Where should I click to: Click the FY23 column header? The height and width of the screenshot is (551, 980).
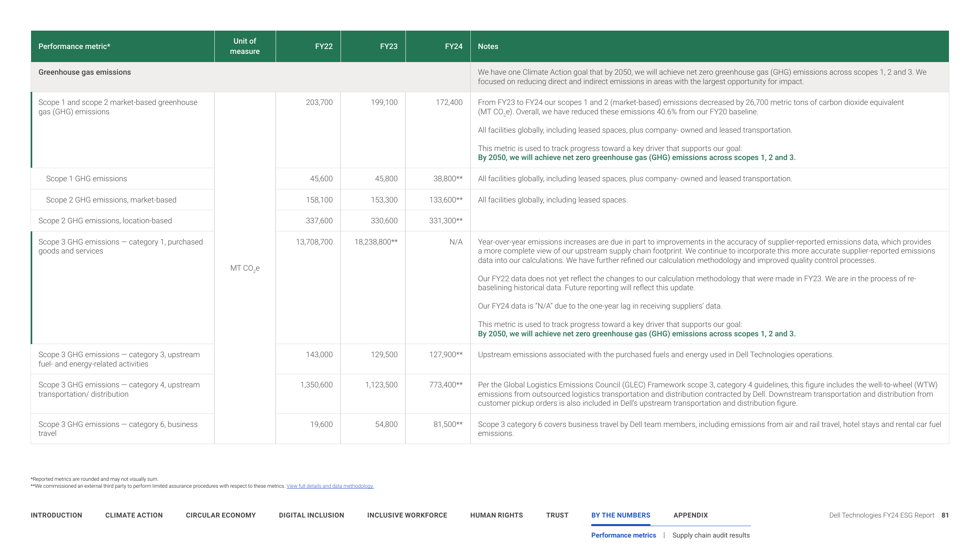point(389,47)
